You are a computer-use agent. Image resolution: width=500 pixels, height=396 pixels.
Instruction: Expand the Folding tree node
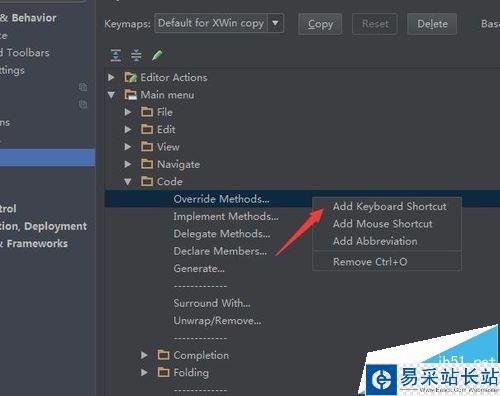[x=144, y=372]
